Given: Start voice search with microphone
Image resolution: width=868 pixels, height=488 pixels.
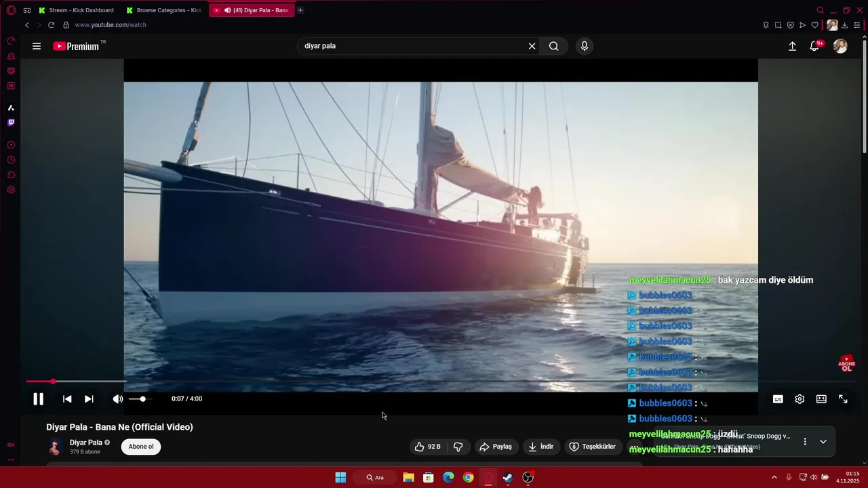Looking at the screenshot, I should [x=585, y=46].
